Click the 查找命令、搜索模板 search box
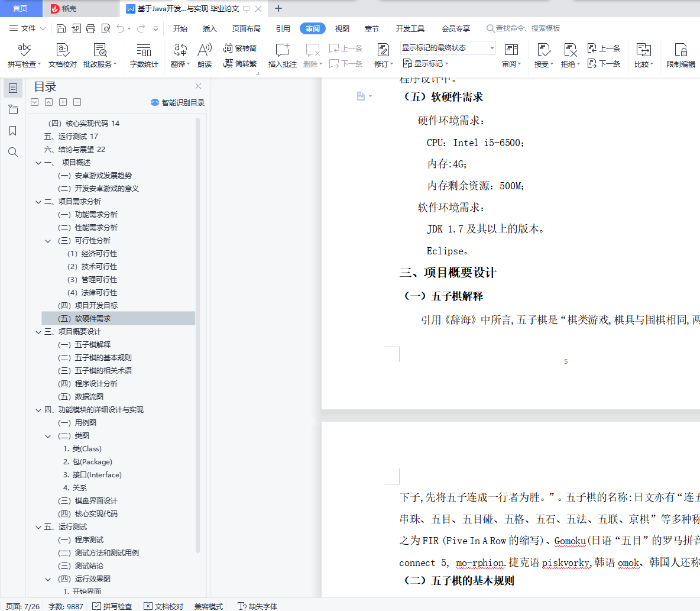This screenshot has height=611, width=700. point(523,28)
